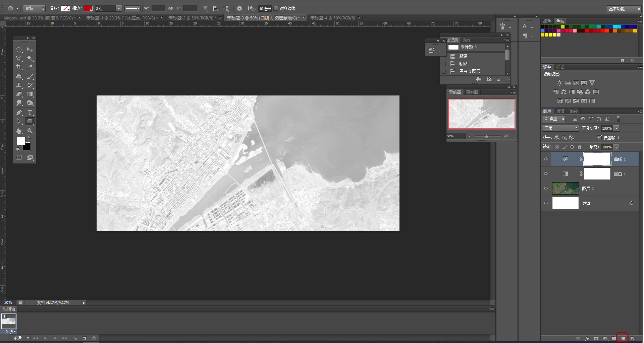The image size is (644, 343).
Task: Select the Zoom tool in toolbox
Action: point(30,131)
